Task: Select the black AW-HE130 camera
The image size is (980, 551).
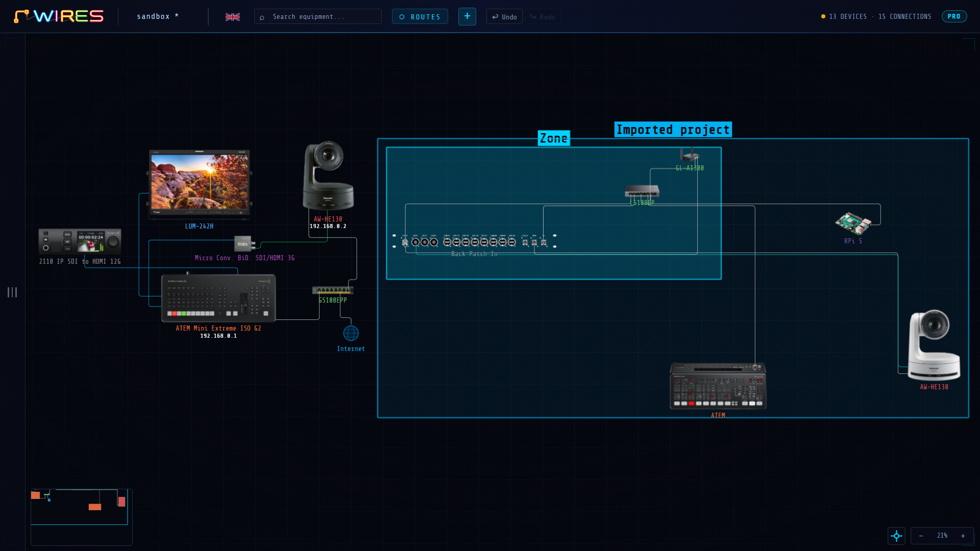Action: pyautogui.click(x=328, y=176)
